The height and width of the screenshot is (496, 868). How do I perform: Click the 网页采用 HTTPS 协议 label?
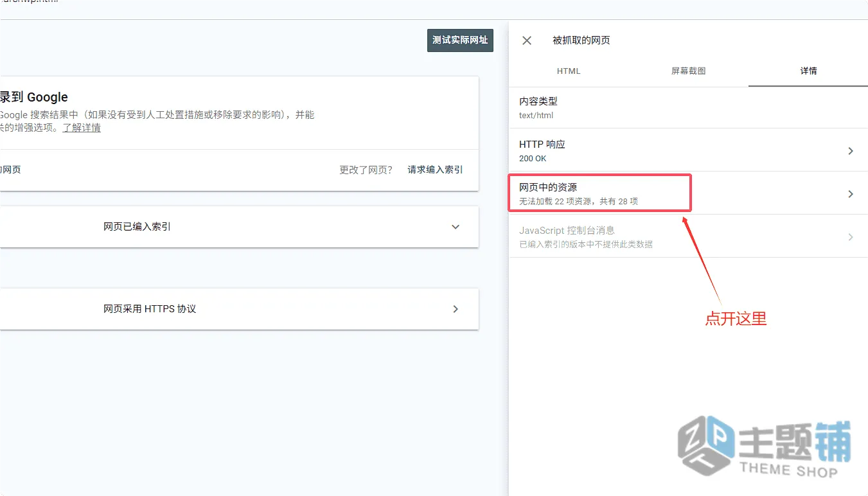click(150, 309)
